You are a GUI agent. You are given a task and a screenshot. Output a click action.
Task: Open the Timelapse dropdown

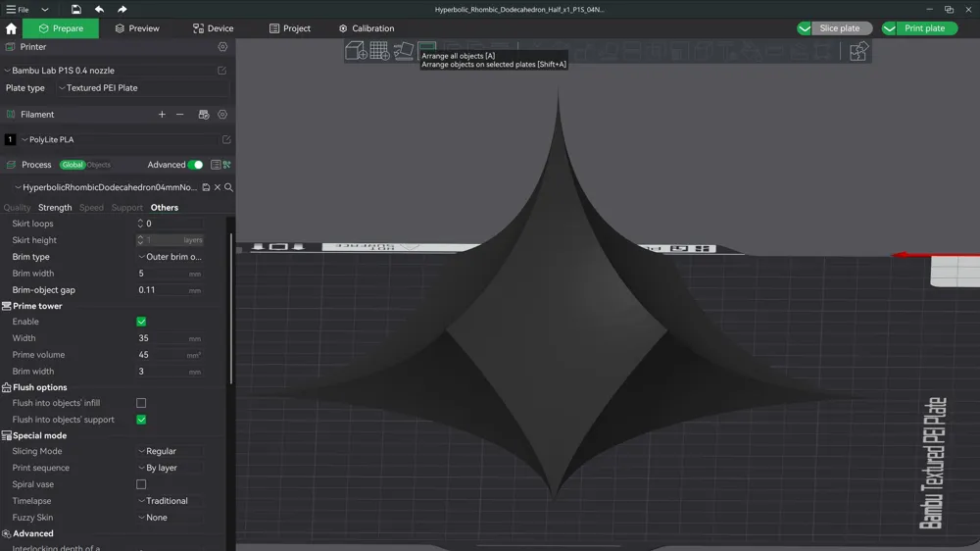pyautogui.click(x=170, y=501)
